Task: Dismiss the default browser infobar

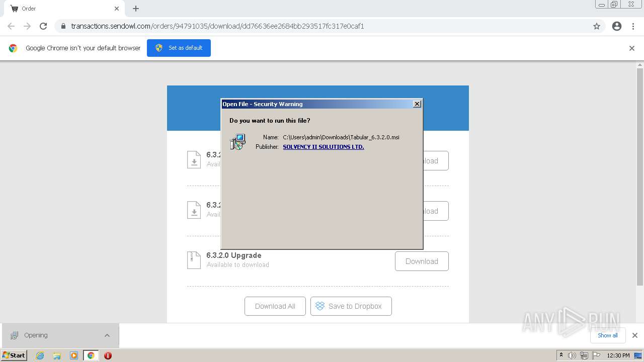Action: click(x=632, y=48)
